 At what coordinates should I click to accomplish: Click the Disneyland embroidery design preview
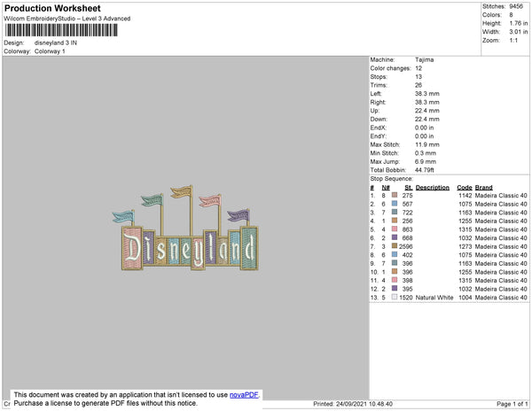point(185,228)
